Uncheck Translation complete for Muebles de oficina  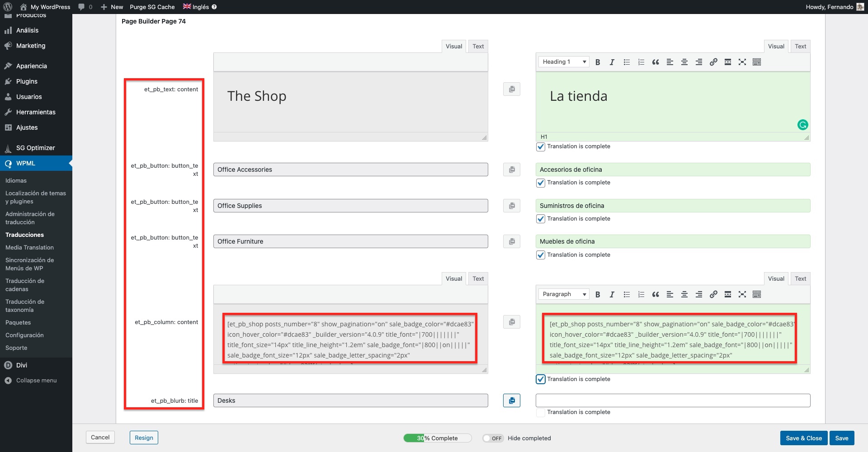(x=540, y=255)
